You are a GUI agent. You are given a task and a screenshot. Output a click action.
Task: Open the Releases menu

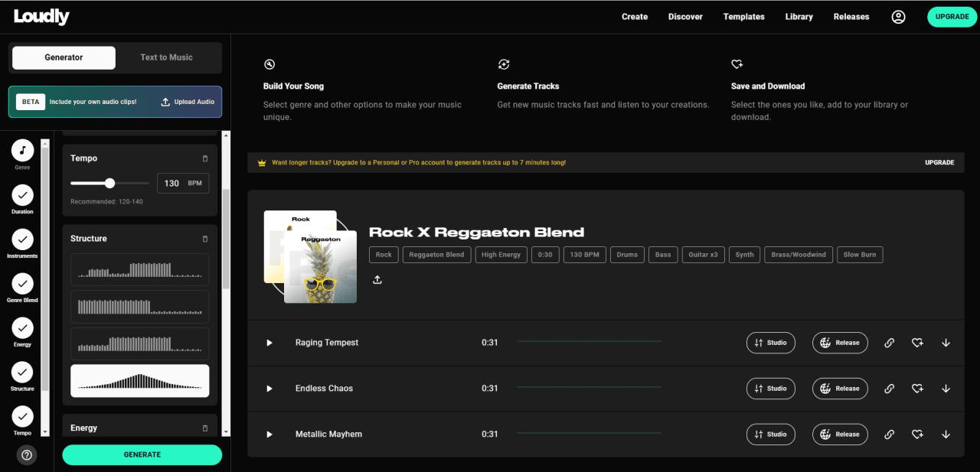pyautogui.click(x=851, y=17)
